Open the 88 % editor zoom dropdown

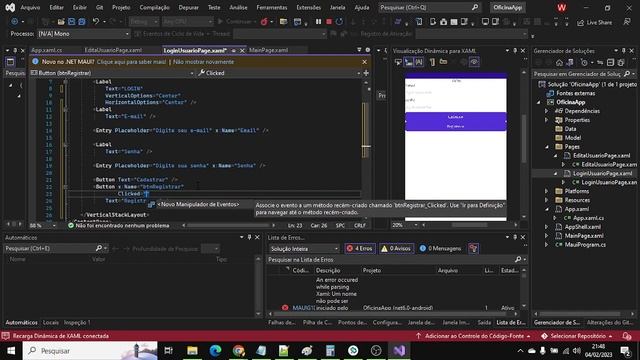[x=42, y=225]
